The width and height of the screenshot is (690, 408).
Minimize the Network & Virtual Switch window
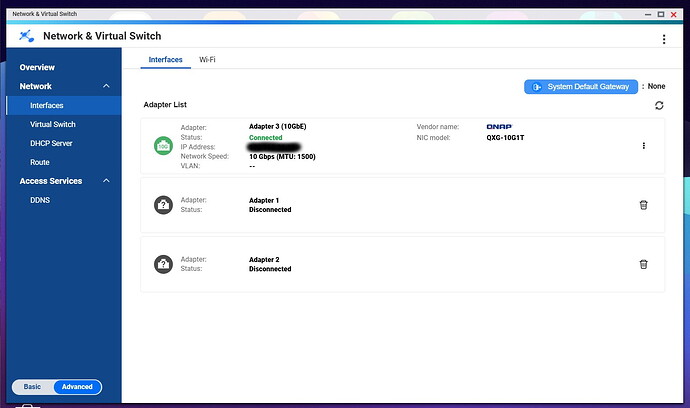point(648,15)
